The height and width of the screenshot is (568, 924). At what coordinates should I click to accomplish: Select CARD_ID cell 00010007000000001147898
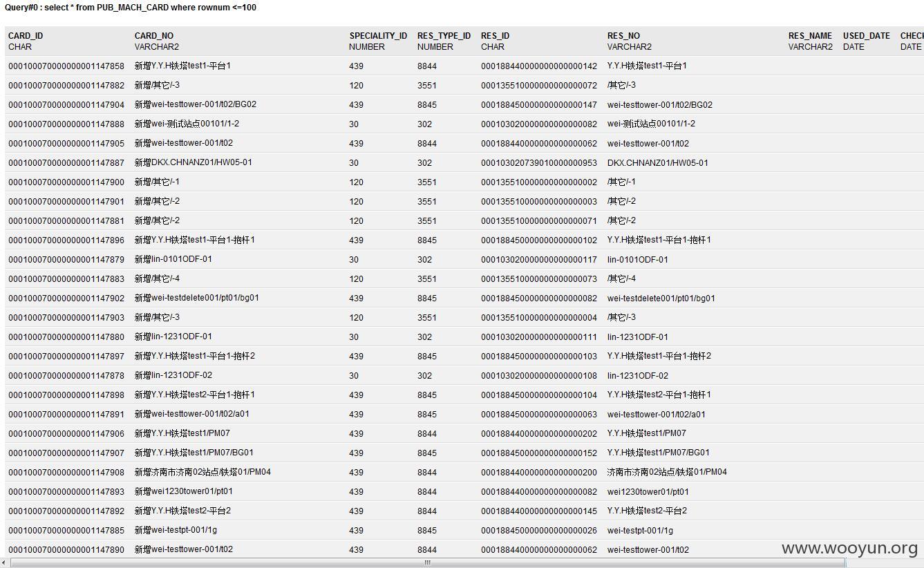66,395
